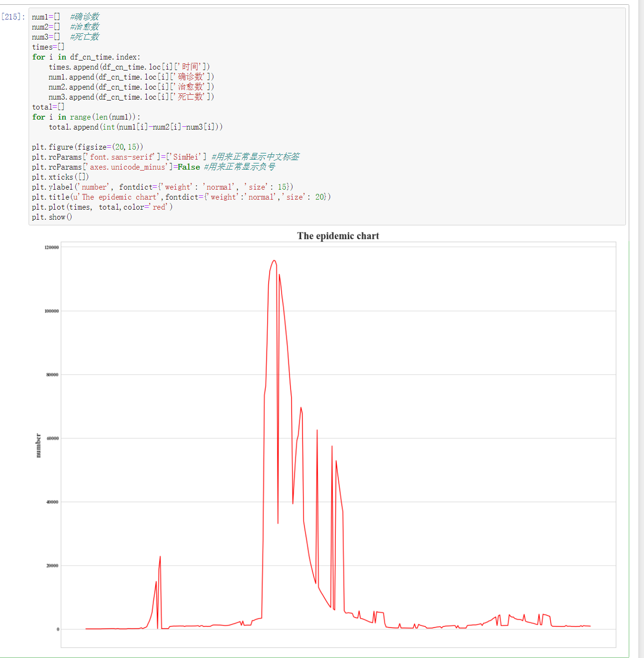Place cursor on the plt.xticks([]) line
This screenshot has width=644, height=658.
[60, 177]
